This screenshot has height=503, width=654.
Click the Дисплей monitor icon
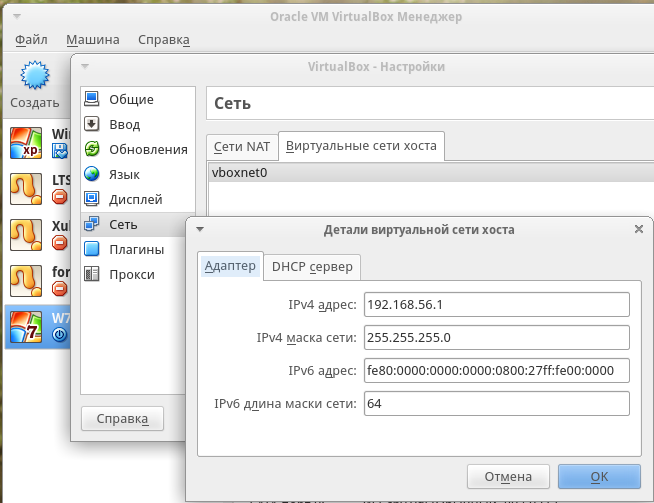(x=92, y=199)
